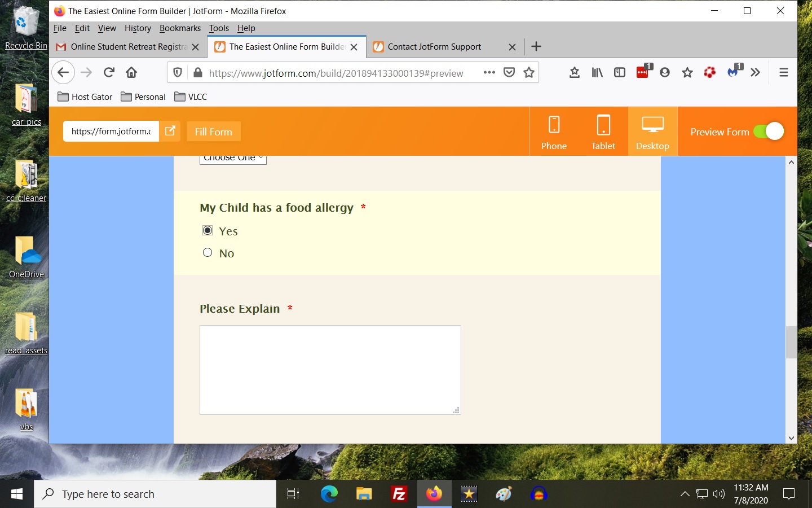
Task: Switch to Contact JotForm Support tab
Action: pyautogui.click(x=434, y=47)
